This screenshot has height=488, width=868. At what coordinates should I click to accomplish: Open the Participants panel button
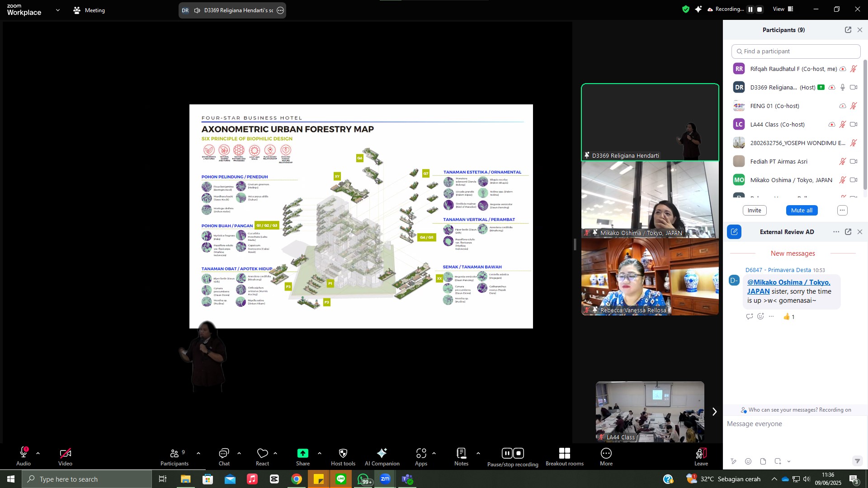click(x=175, y=456)
